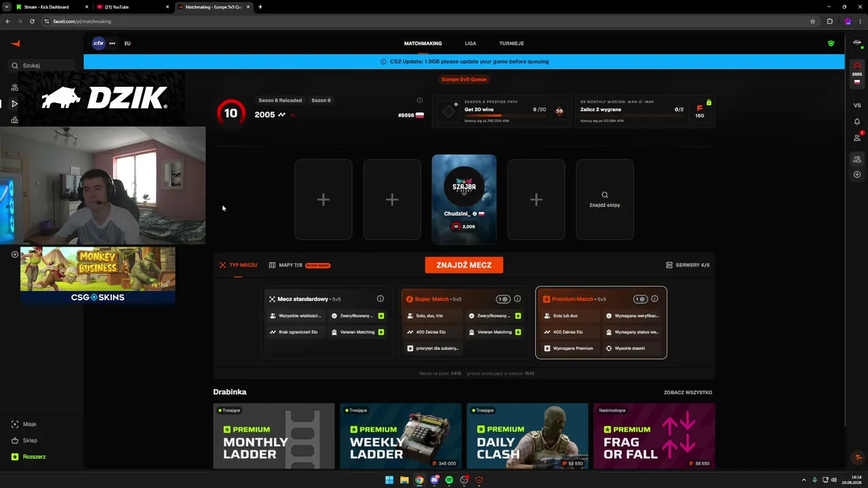Image resolution: width=868 pixels, height=488 pixels.
Task: Open the SERWERY 4/6 server selector
Action: click(688, 265)
